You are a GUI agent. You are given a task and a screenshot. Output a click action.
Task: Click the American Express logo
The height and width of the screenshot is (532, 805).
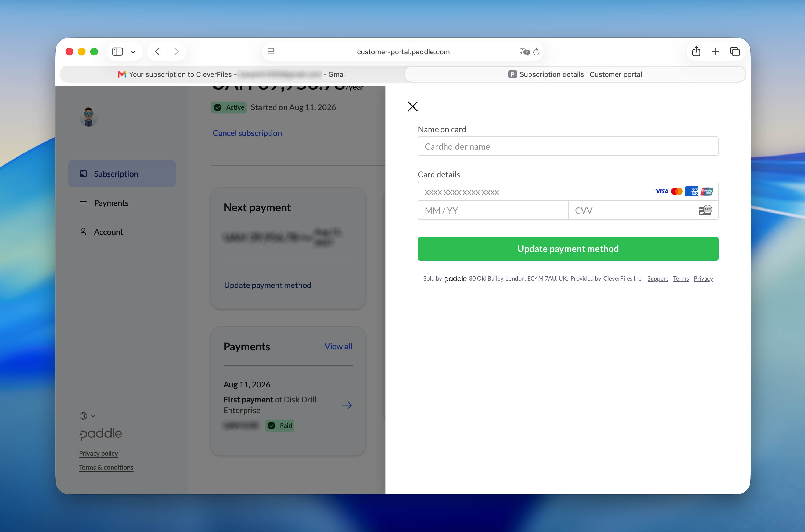pos(692,191)
